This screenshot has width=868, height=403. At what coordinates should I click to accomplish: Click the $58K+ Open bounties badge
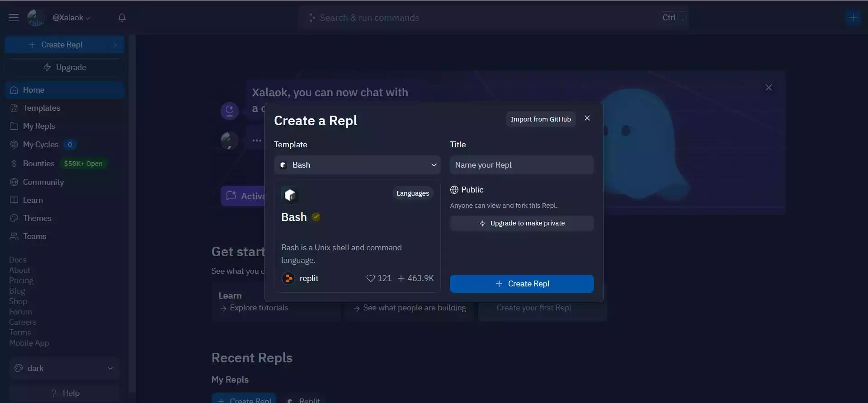(x=83, y=164)
